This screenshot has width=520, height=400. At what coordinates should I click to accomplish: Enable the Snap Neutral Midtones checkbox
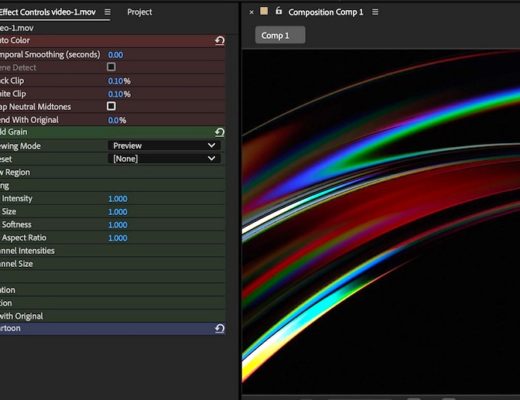click(111, 106)
